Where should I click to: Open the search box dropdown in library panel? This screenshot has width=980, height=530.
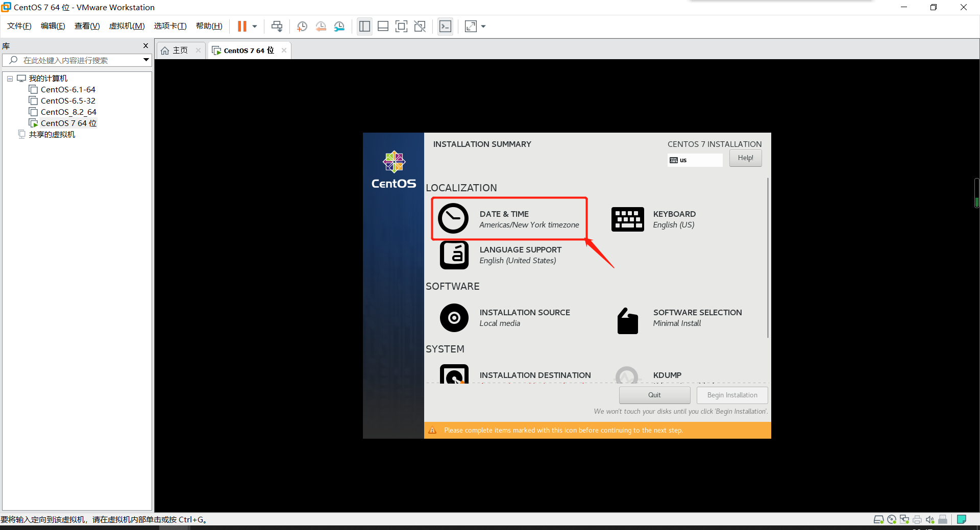(146, 60)
